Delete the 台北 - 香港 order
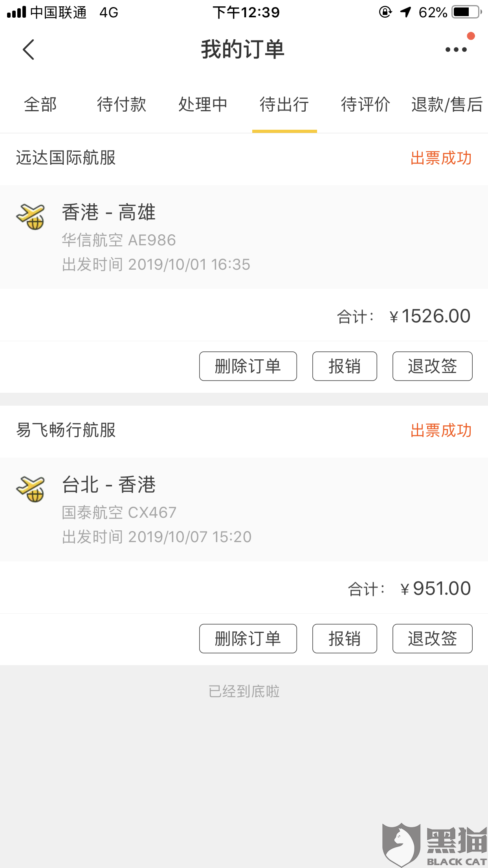The image size is (488, 868). pos(248,638)
